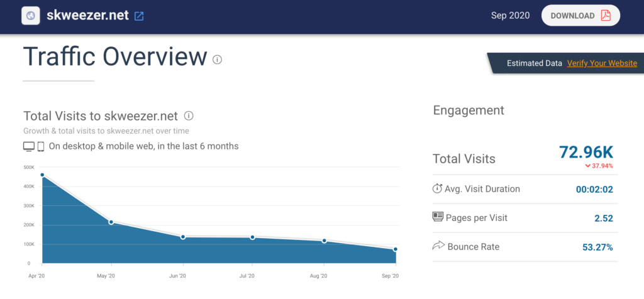
Task: Click the Bounce Rate label
Action: [474, 247]
